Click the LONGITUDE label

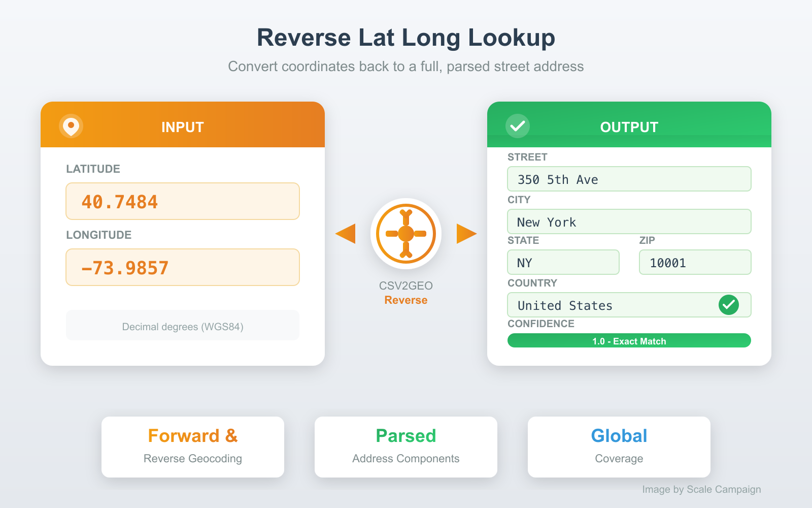(98, 235)
